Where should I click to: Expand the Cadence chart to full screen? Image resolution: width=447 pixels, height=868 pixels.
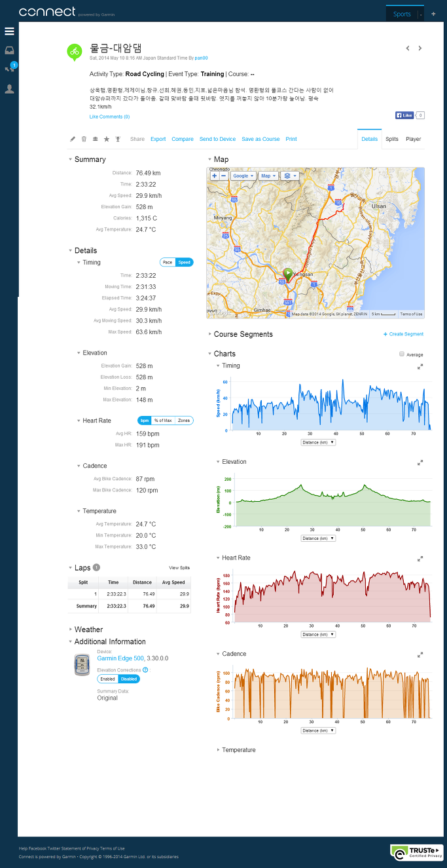pyautogui.click(x=420, y=654)
